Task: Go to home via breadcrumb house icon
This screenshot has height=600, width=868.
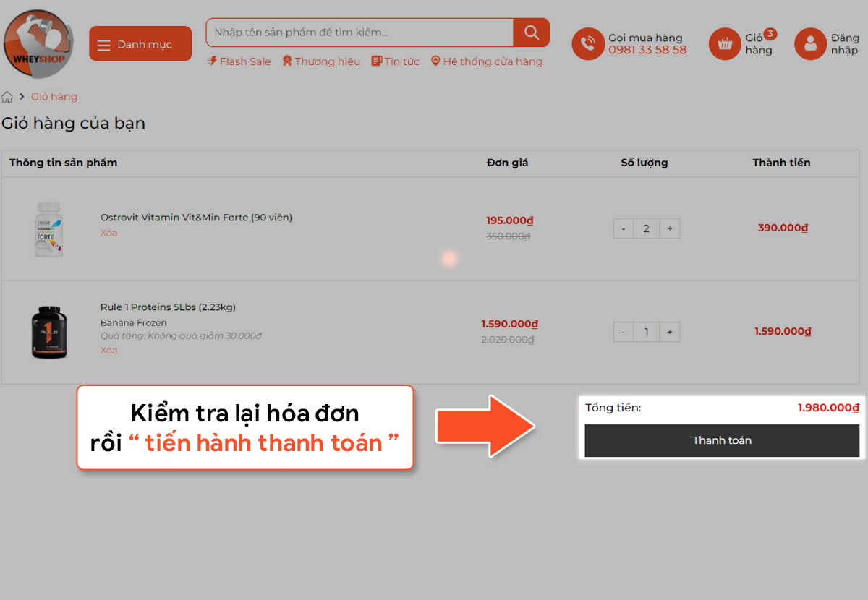Action: coord(7,97)
